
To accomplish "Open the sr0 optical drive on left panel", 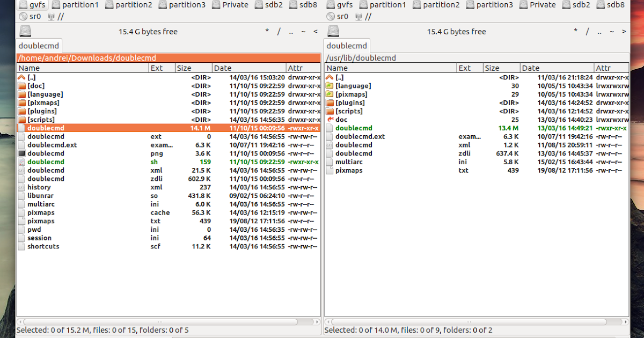I will 31,16.
